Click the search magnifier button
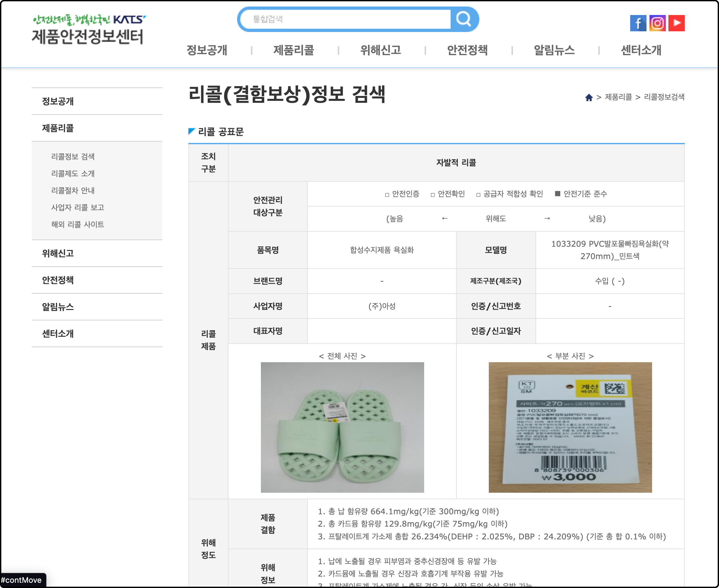 click(x=463, y=19)
